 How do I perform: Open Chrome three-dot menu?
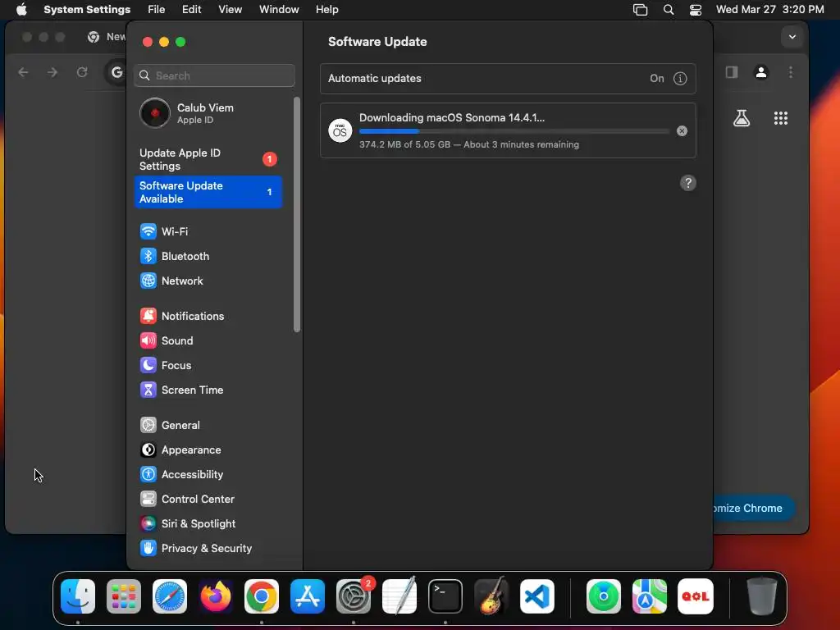791,72
